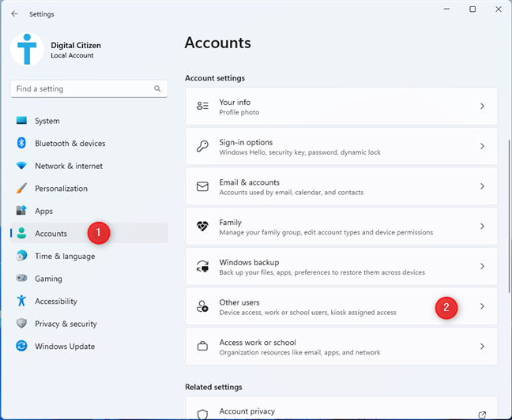Image resolution: width=512 pixels, height=420 pixels.
Task: Click the back arrow in title bar
Action: pos(15,13)
